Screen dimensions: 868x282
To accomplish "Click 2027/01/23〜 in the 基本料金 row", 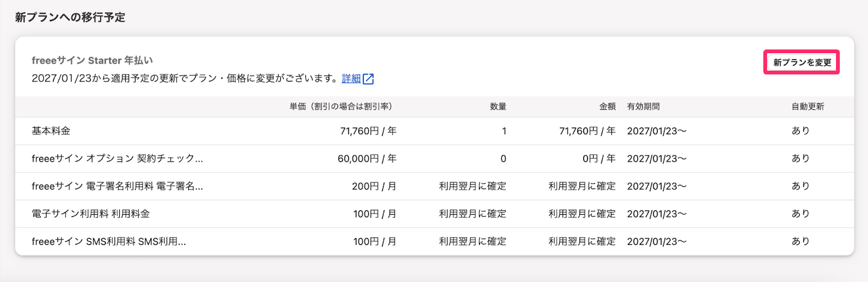I will point(657,131).
